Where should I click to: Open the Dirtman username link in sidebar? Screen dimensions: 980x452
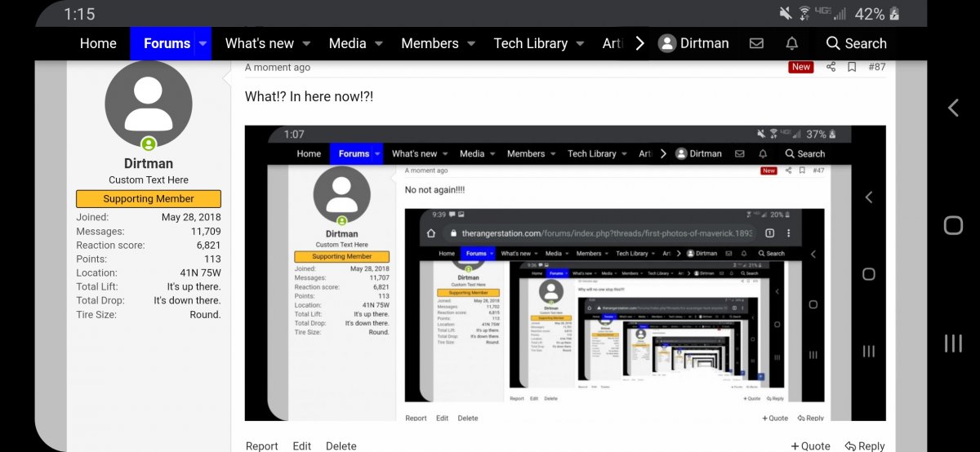pyautogui.click(x=149, y=163)
